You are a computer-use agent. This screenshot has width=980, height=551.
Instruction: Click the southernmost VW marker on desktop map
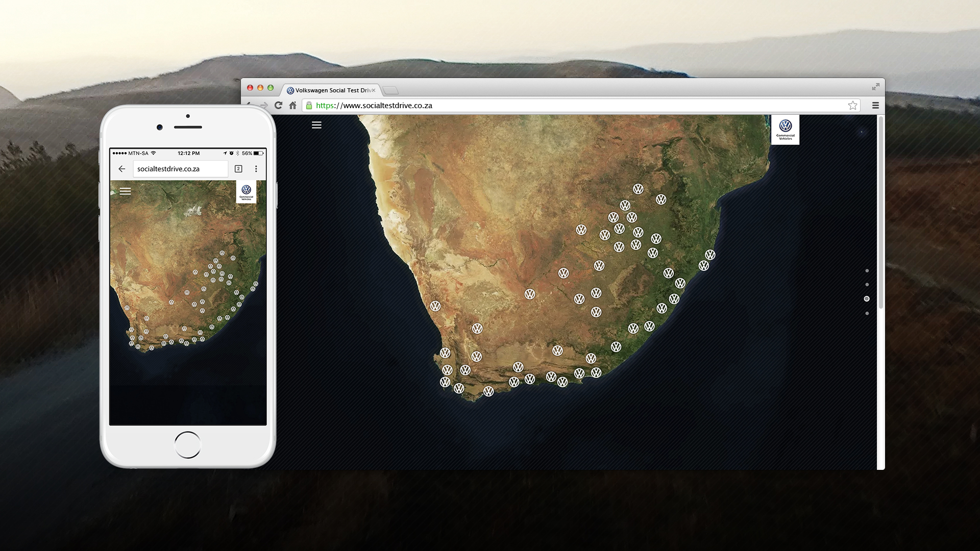(488, 391)
